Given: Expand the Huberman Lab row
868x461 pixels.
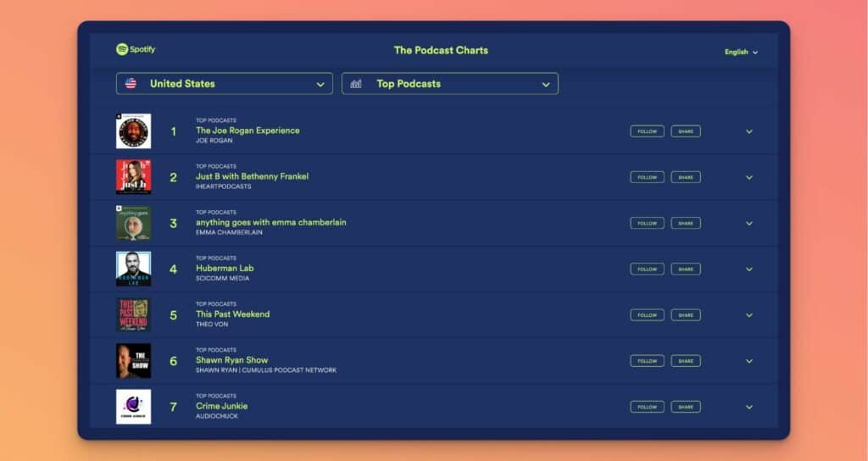Looking at the screenshot, I should tap(749, 269).
